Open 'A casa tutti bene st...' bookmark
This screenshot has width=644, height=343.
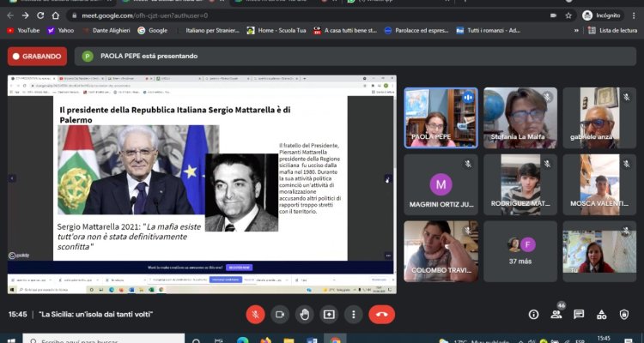coord(345,30)
